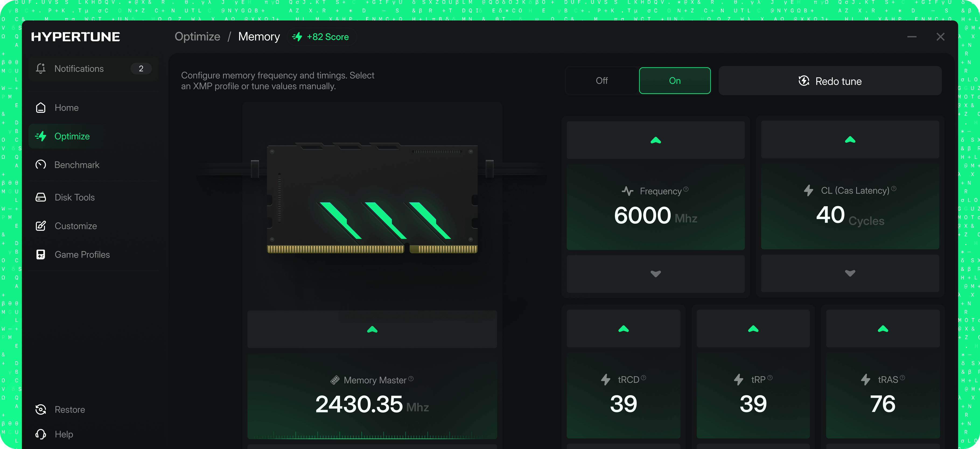
Task: Decrease Frequency with the down arrow
Action: [x=656, y=274]
